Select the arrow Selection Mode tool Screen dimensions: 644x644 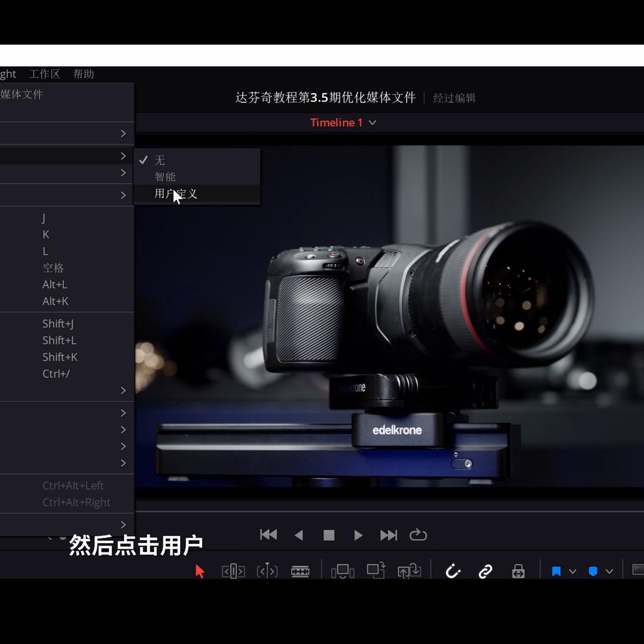click(200, 571)
